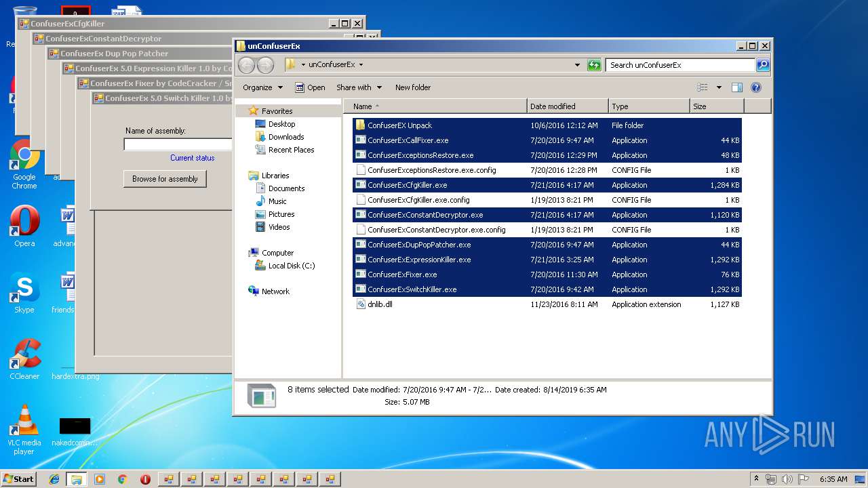Image resolution: width=868 pixels, height=488 pixels.
Task: Click the Search unConfuserEx field
Action: click(x=680, y=65)
